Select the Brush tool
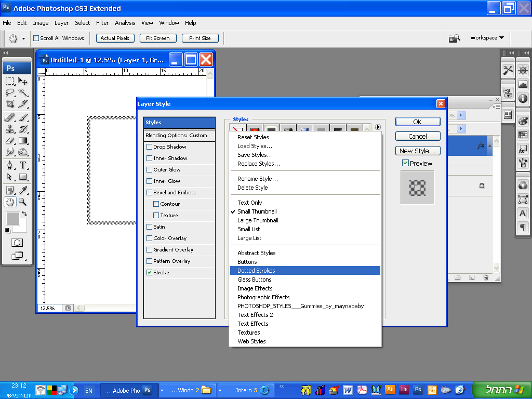The height and width of the screenshot is (399, 532). click(23, 118)
